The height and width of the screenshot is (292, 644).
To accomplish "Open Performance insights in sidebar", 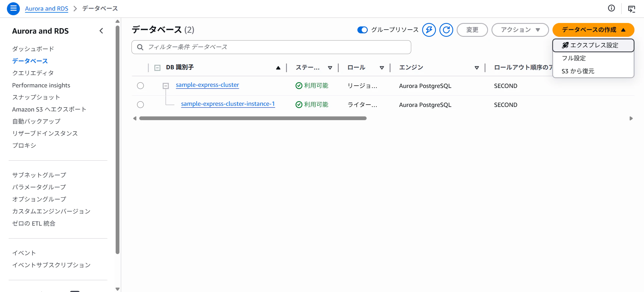I will (x=41, y=85).
